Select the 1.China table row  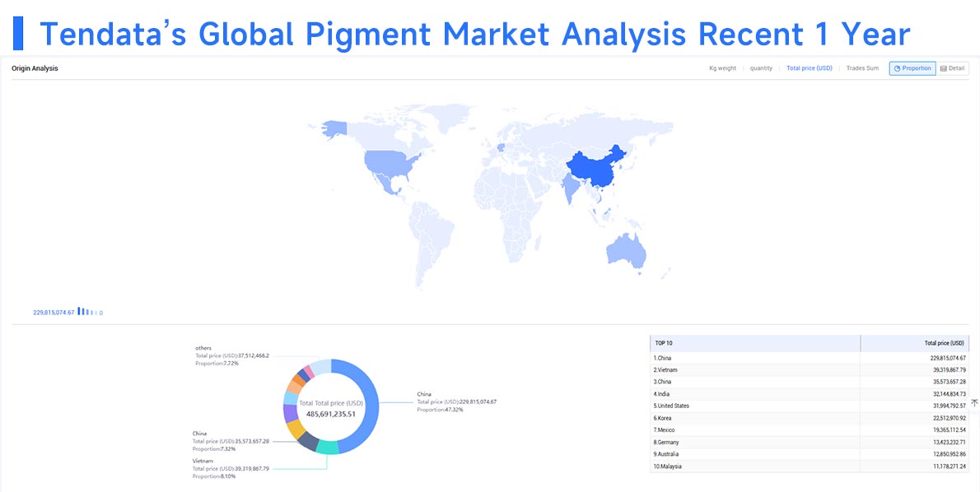tap(810, 358)
